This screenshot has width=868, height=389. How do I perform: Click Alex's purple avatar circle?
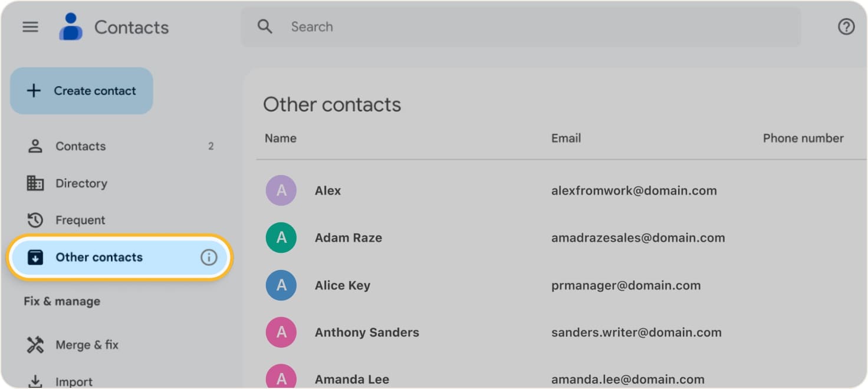[281, 190]
